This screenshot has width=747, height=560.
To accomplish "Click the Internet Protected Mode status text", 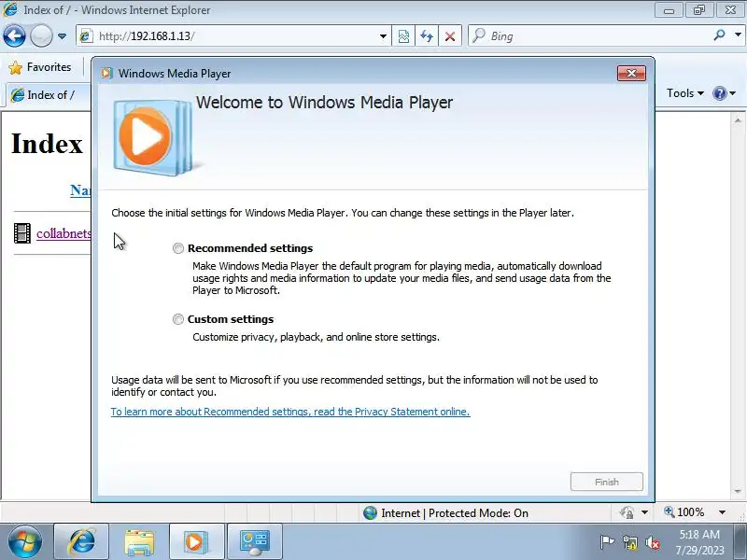I will tap(455, 512).
